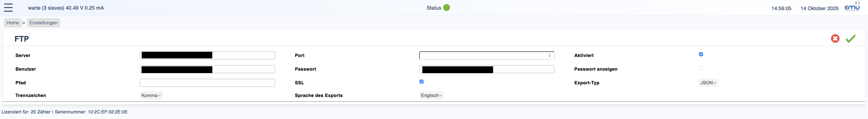Click the green checkmark save icon

click(x=850, y=39)
